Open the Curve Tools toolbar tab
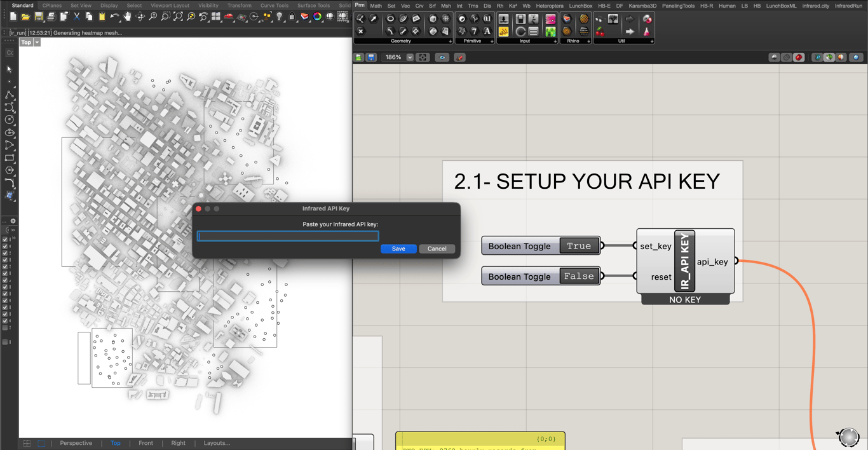868x450 pixels. (x=275, y=5)
